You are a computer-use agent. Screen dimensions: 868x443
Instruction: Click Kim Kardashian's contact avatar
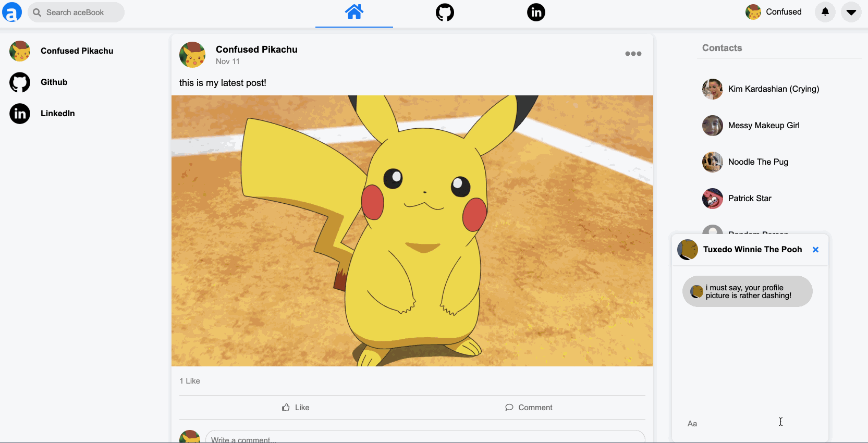click(x=713, y=89)
